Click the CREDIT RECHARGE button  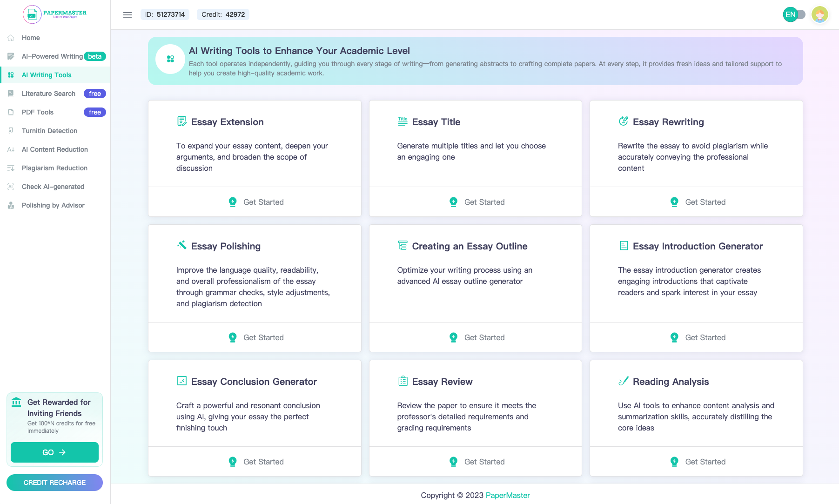pos(54,483)
